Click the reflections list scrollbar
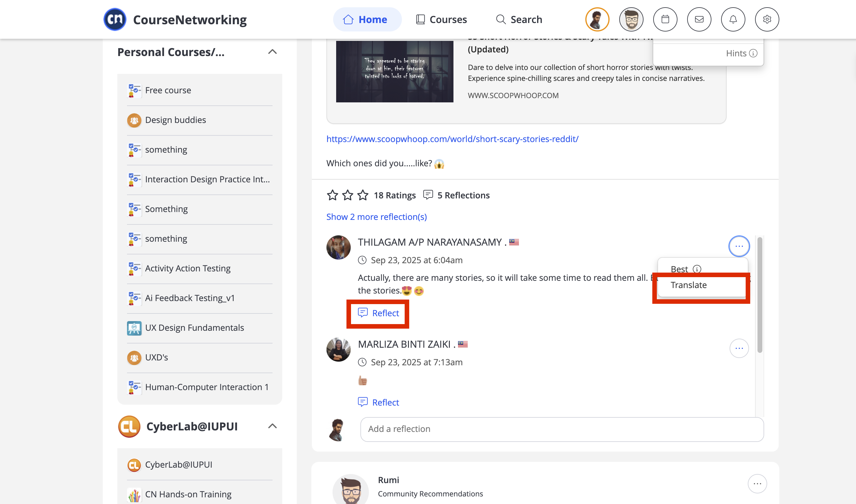Image resolution: width=856 pixels, height=504 pixels. tap(760, 294)
